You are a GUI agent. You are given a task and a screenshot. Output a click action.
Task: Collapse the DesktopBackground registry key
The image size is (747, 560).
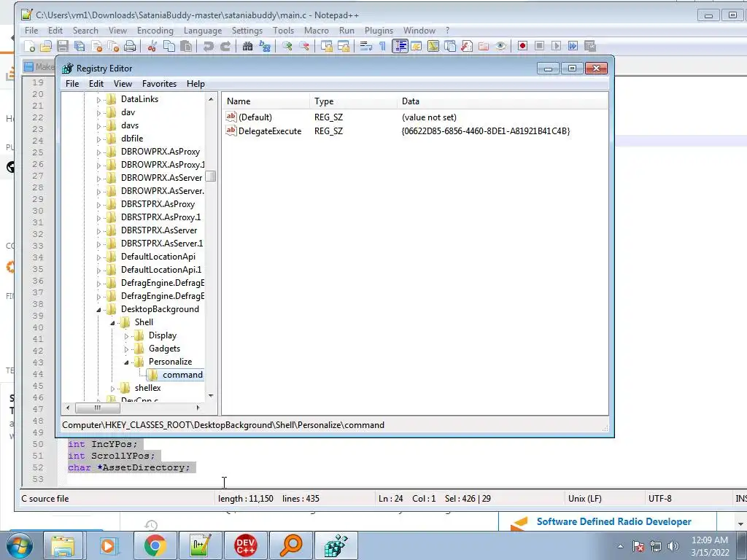[98, 310]
